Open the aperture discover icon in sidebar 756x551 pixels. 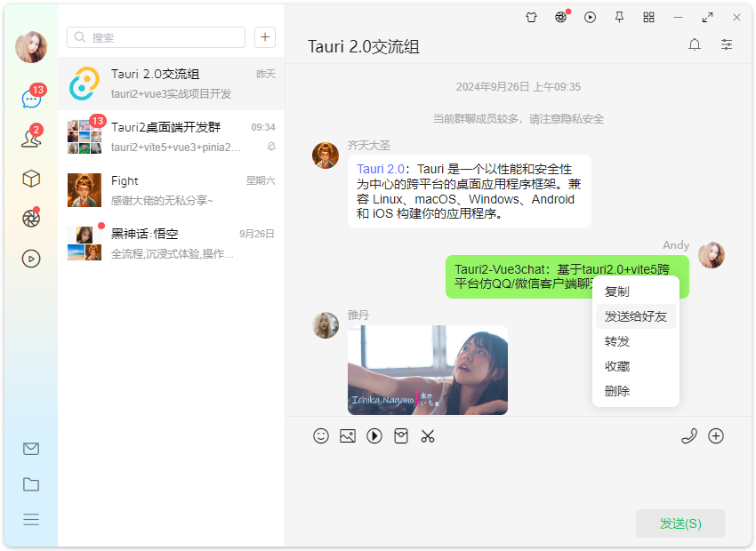(x=30, y=217)
